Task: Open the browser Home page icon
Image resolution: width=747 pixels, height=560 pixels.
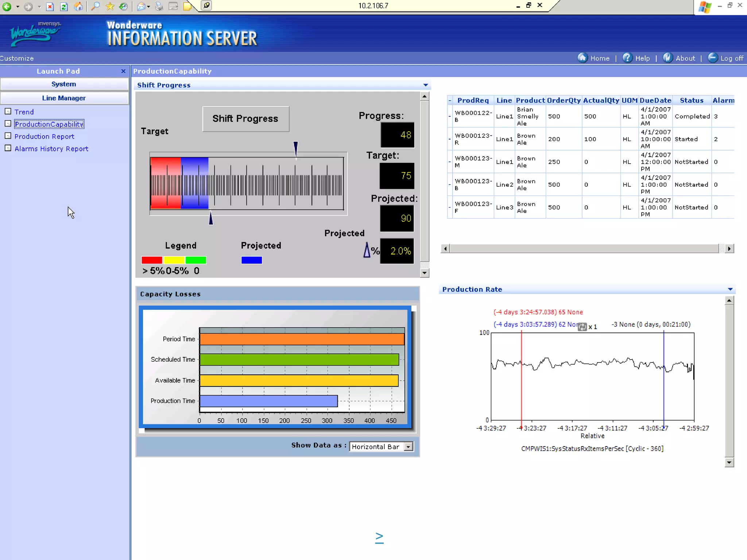Action: pos(78,6)
